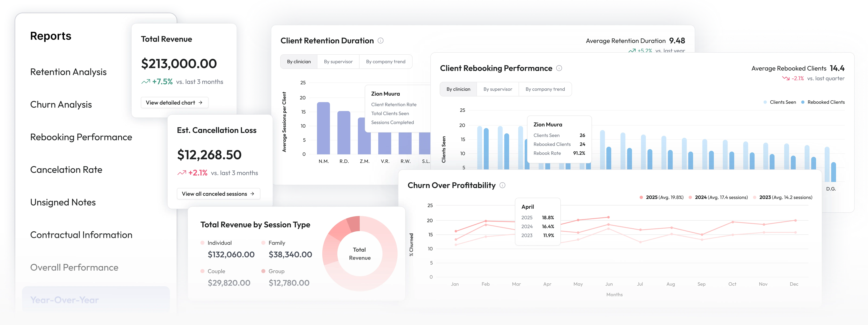
Task: Click green trend arrow beside +7.5%
Action: [x=146, y=82]
